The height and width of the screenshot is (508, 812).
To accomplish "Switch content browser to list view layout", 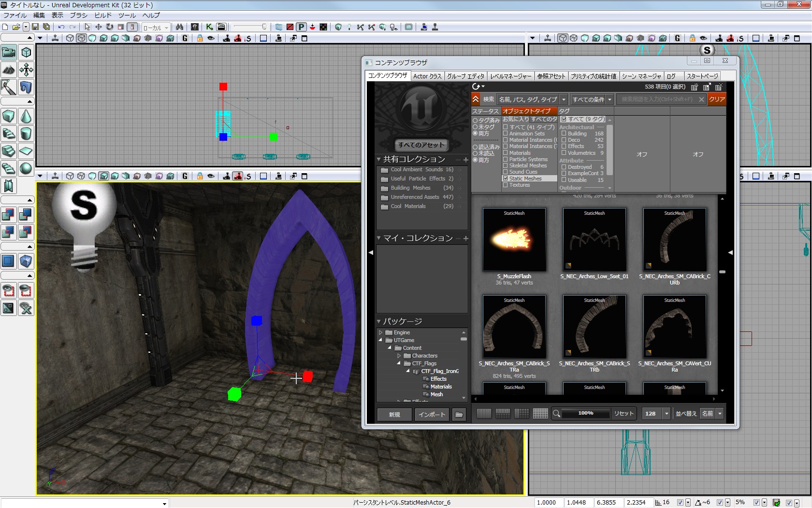I will tap(484, 413).
